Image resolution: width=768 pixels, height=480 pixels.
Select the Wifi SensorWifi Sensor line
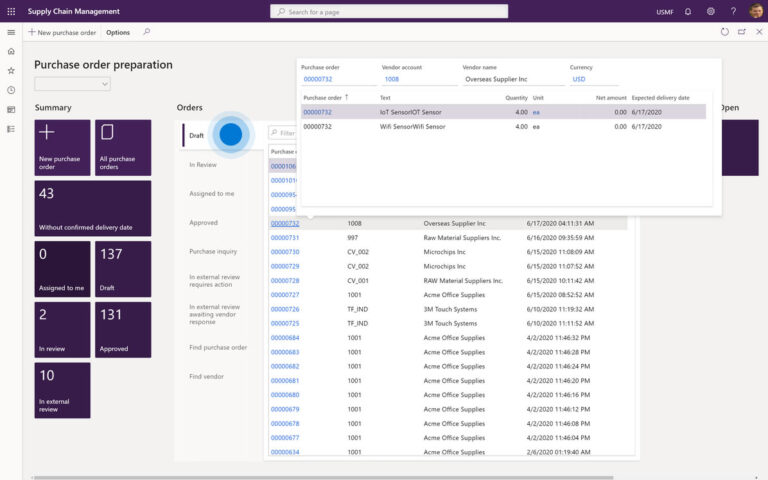click(504, 126)
